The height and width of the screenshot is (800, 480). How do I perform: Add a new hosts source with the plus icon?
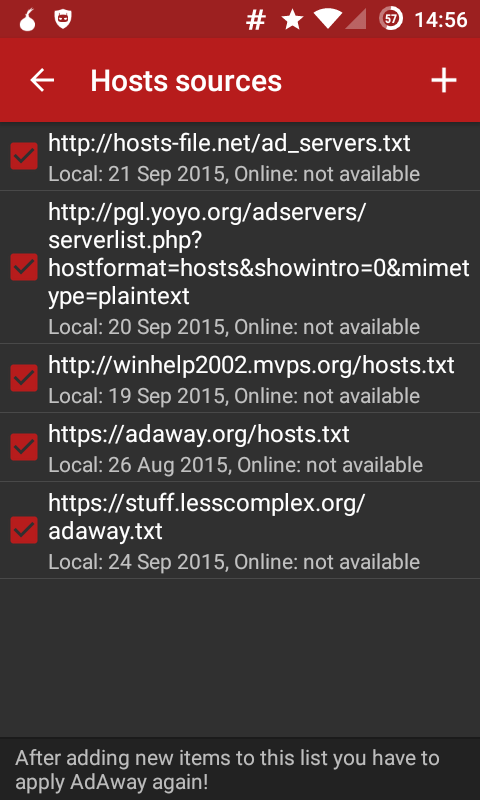[443, 81]
